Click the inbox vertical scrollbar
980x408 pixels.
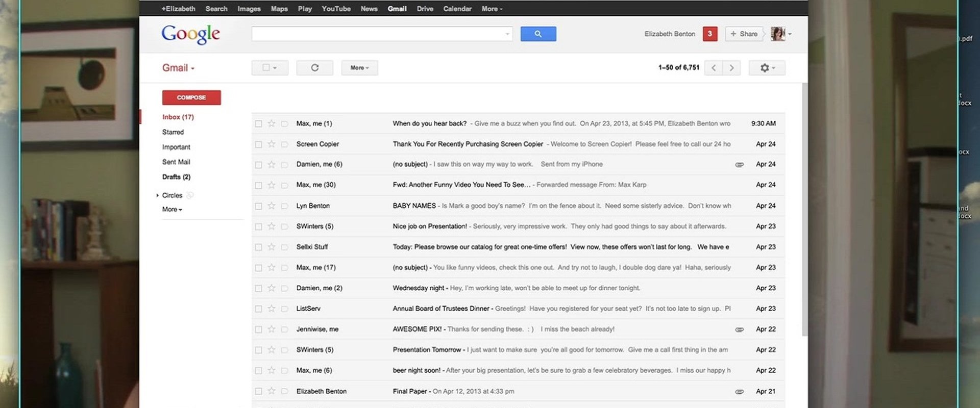(805, 209)
